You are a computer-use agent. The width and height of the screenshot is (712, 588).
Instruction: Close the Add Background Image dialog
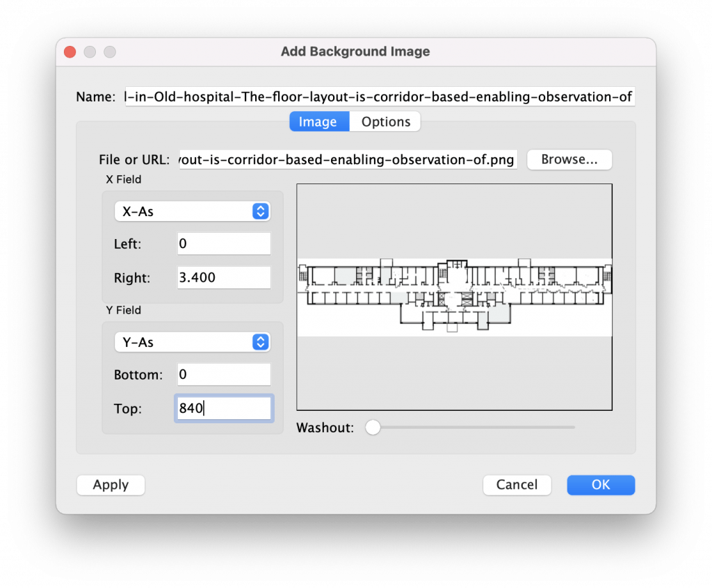click(x=70, y=52)
